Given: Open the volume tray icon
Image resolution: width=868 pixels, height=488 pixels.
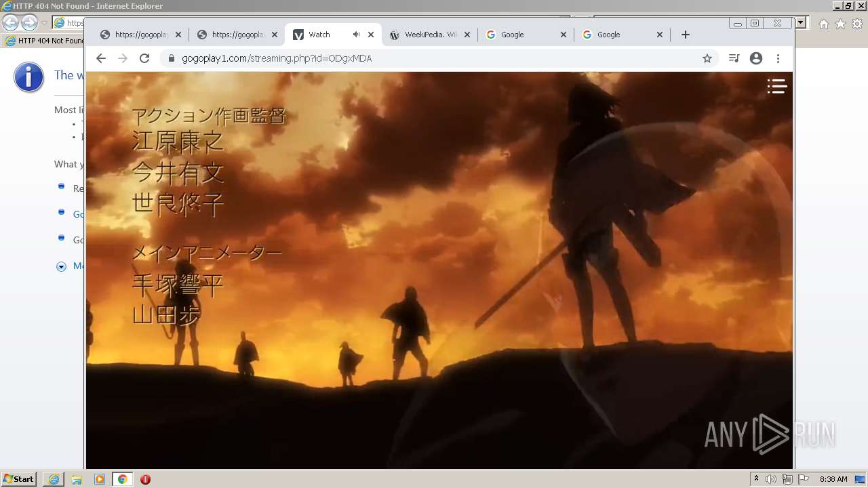Looking at the screenshot, I should click(771, 479).
